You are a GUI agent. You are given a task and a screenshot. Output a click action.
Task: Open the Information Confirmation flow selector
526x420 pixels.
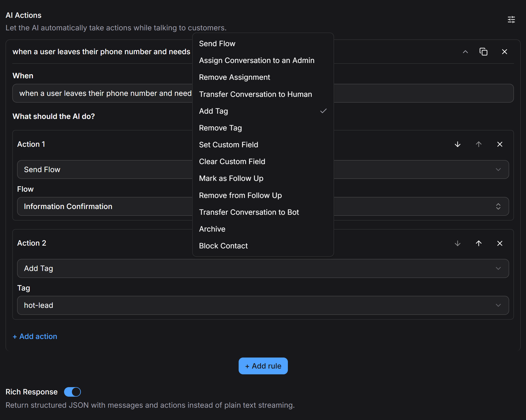[263, 206]
